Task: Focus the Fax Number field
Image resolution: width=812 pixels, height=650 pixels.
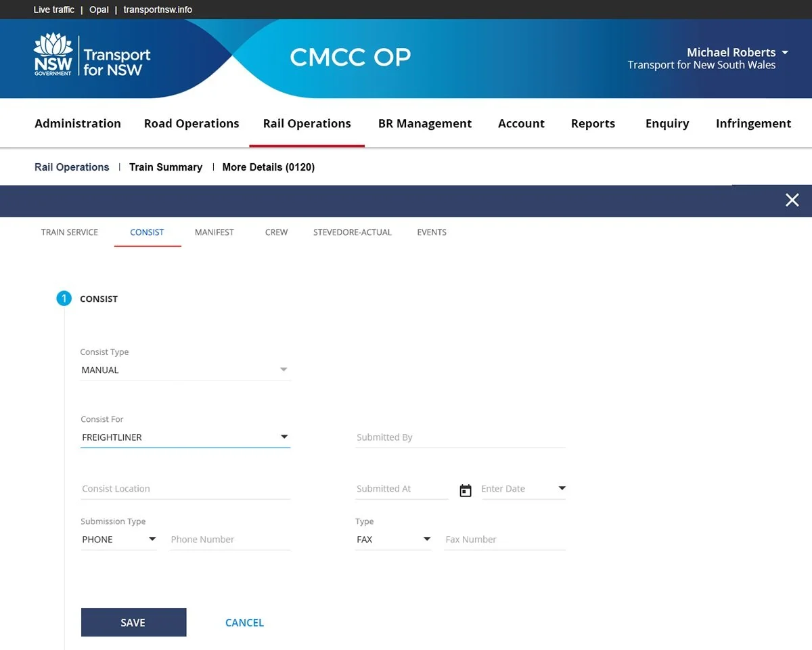Action: click(505, 540)
